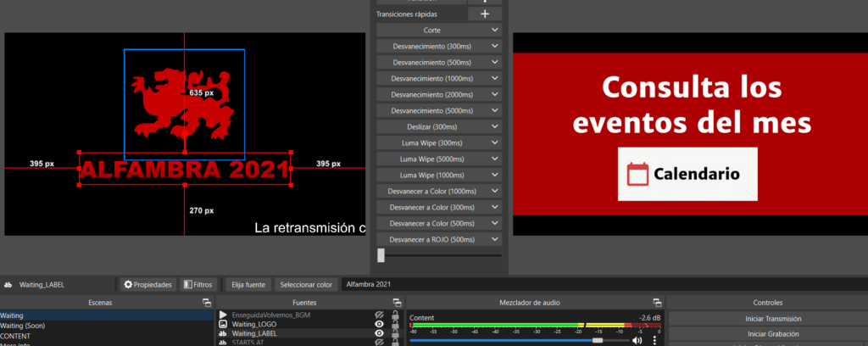Screen dimensions: 868x346
Task: Click Iniciar Transmisión button
Action: (x=774, y=319)
